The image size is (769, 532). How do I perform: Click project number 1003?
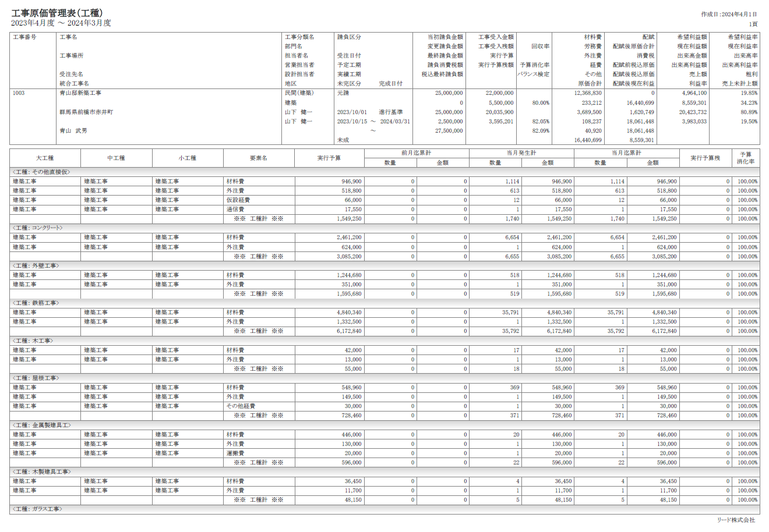(x=19, y=93)
